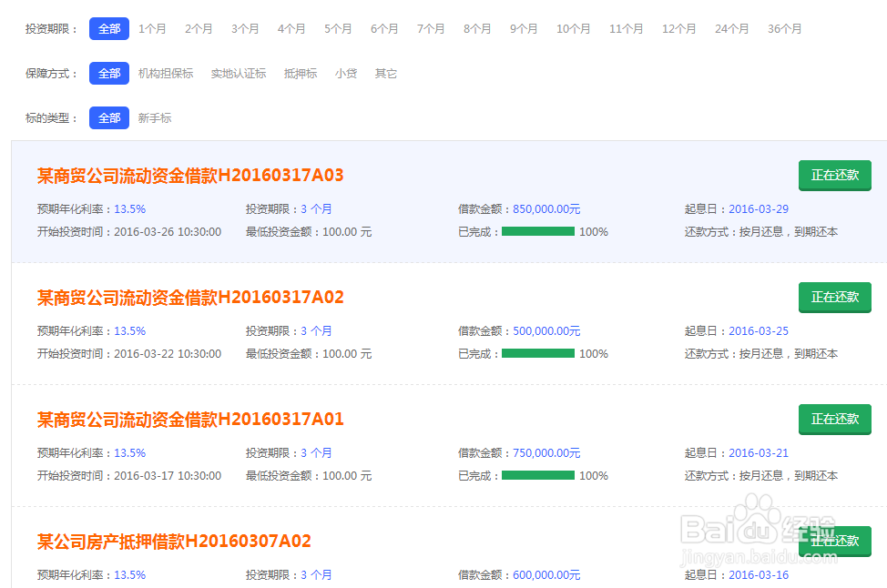This screenshot has height=588, width=887.
Task: Filter investment term to 7个月
Action: tap(431, 29)
